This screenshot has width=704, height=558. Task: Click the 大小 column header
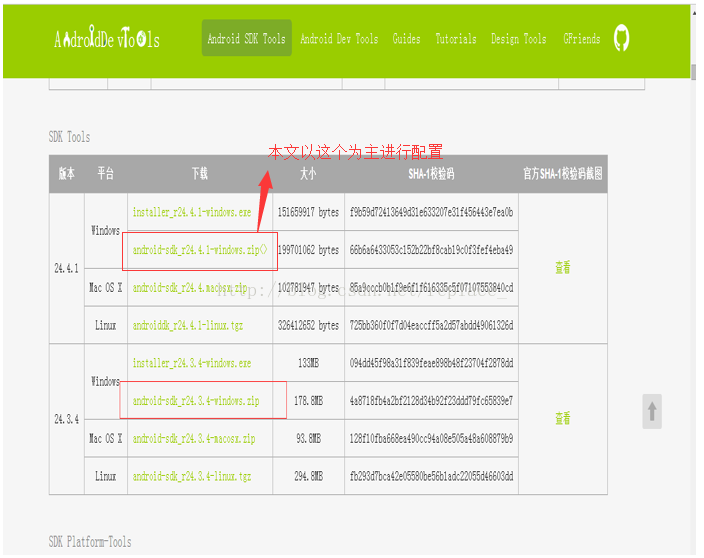308,174
